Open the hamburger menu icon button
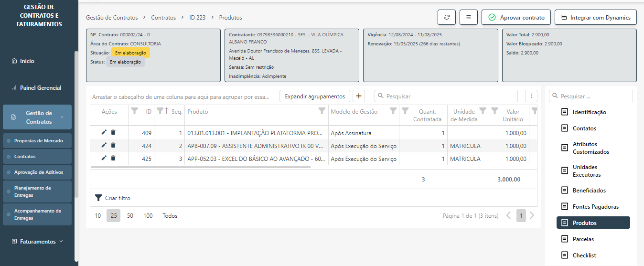This screenshot has height=266, width=644. pos(468,17)
